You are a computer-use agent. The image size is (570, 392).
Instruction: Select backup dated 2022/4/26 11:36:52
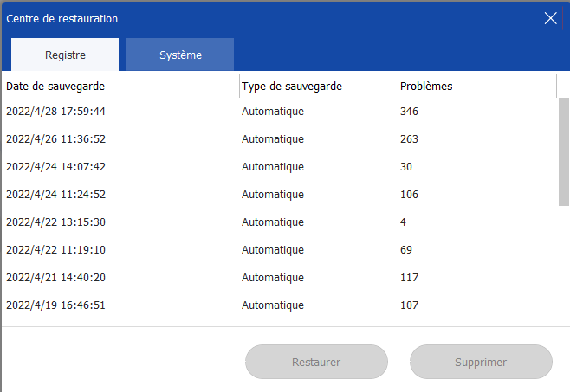pyautogui.click(x=280, y=138)
